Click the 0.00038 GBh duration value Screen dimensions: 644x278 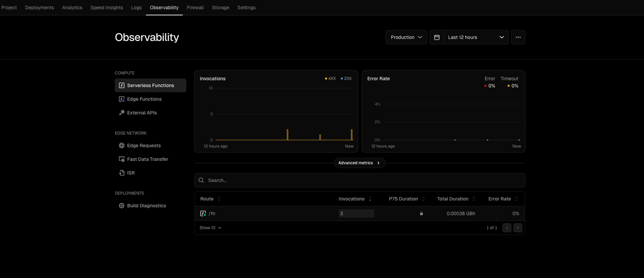pyautogui.click(x=461, y=213)
